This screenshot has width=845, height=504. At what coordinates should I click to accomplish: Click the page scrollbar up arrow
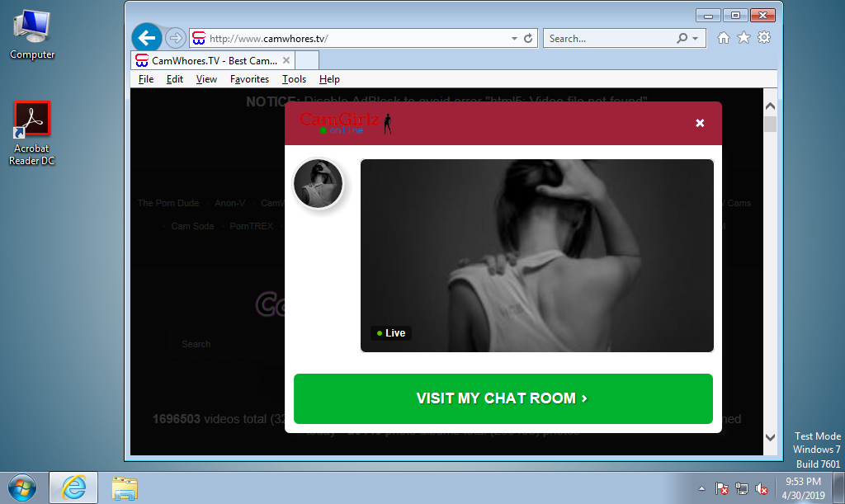pos(770,106)
